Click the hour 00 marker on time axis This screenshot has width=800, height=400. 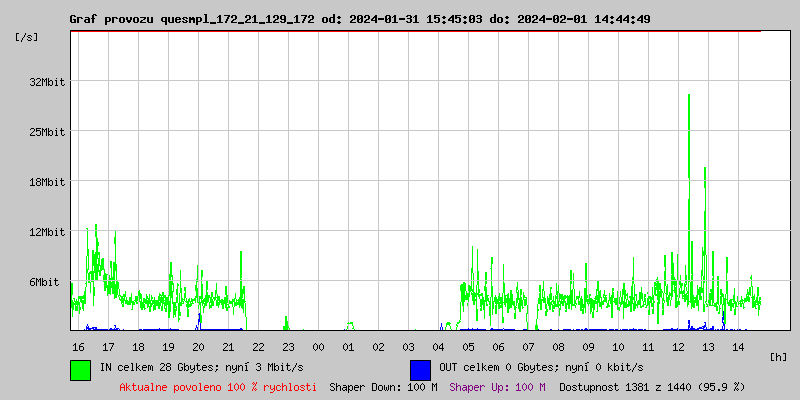pos(318,346)
